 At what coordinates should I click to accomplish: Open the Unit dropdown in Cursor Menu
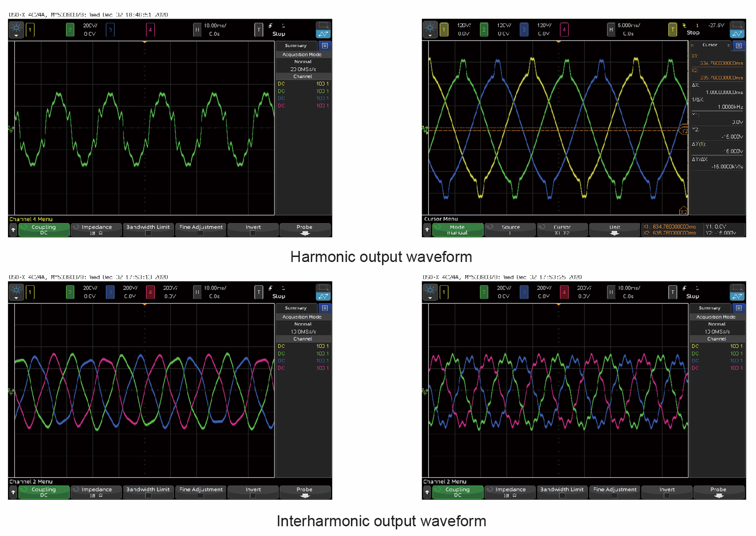click(614, 230)
